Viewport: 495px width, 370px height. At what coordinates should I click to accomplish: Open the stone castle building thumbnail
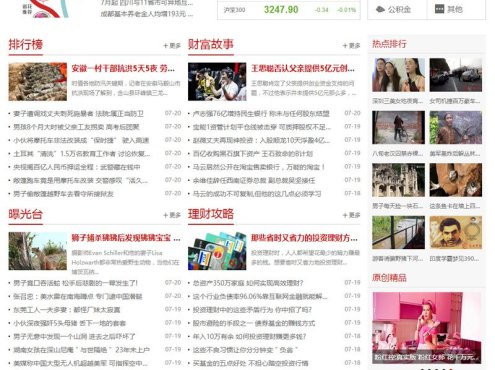click(x=398, y=180)
